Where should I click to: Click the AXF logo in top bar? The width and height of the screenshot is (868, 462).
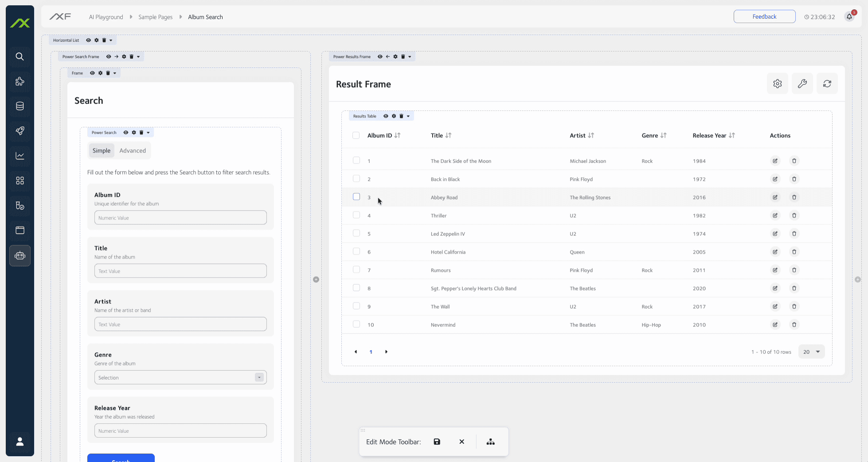[60, 16]
